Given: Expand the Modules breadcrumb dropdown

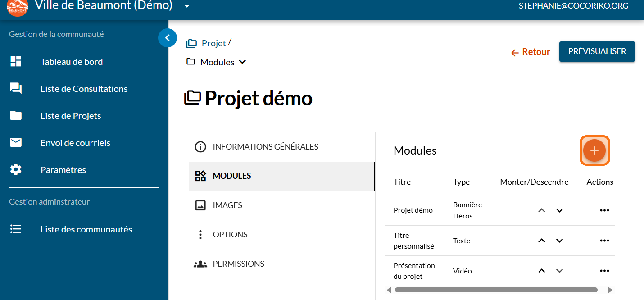Looking at the screenshot, I should pos(242,62).
